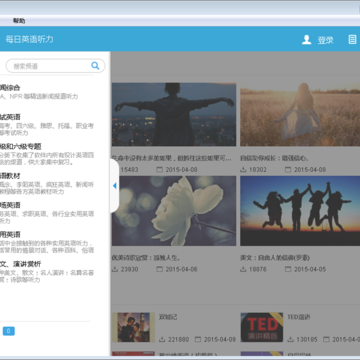360x360 pixels.
Task: Click the date 2015-04-05
Action: pos(310,269)
